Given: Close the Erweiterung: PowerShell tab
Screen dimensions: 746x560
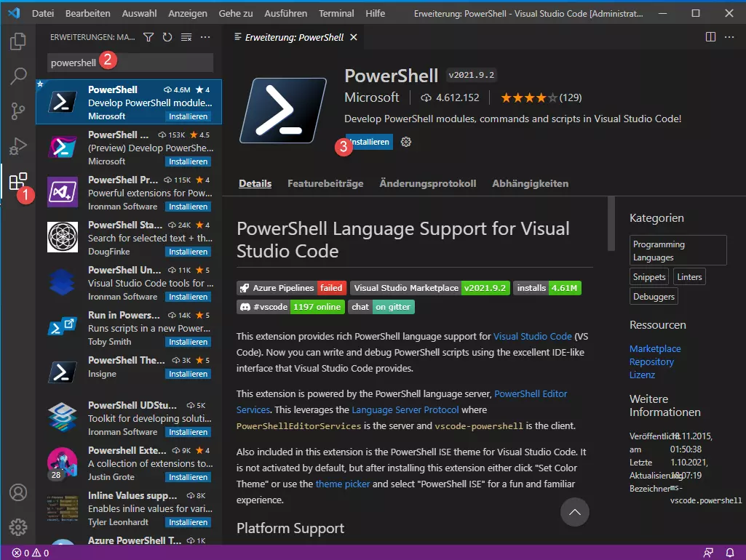Looking at the screenshot, I should (354, 37).
